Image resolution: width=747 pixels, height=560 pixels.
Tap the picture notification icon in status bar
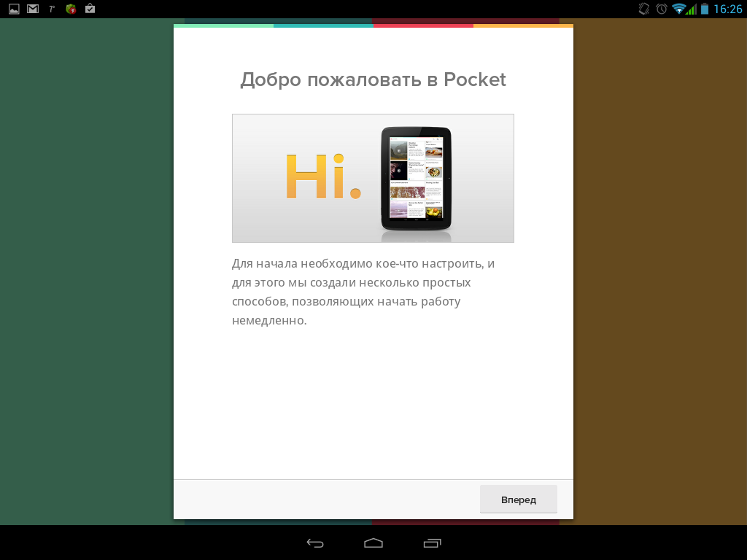pos(14,9)
